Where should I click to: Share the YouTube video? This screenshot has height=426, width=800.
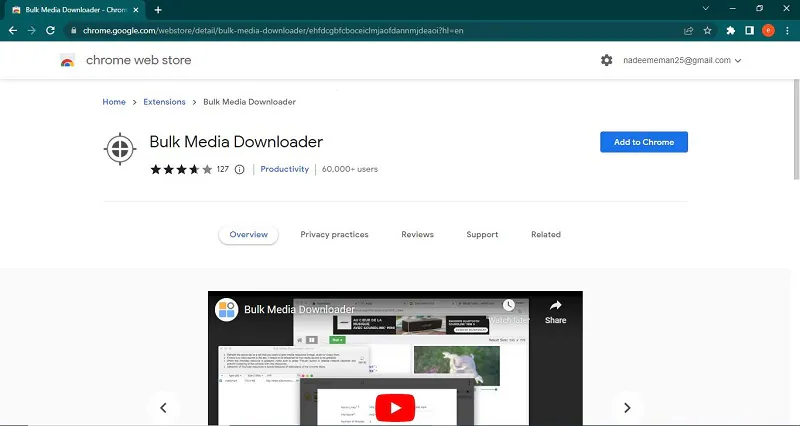pos(556,312)
